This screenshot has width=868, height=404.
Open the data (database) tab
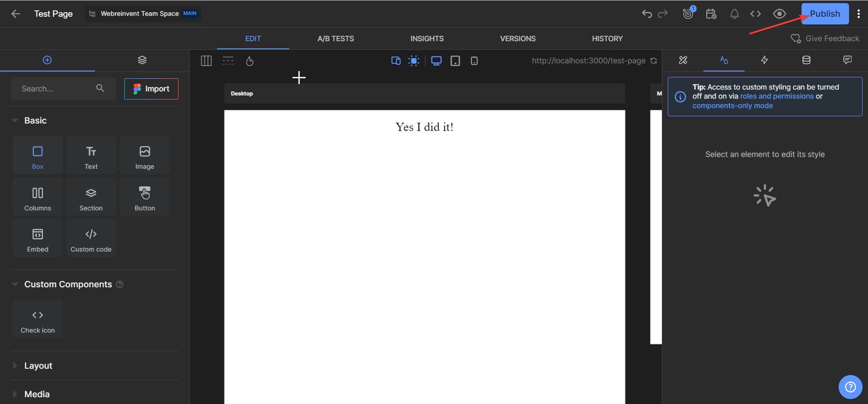click(806, 60)
